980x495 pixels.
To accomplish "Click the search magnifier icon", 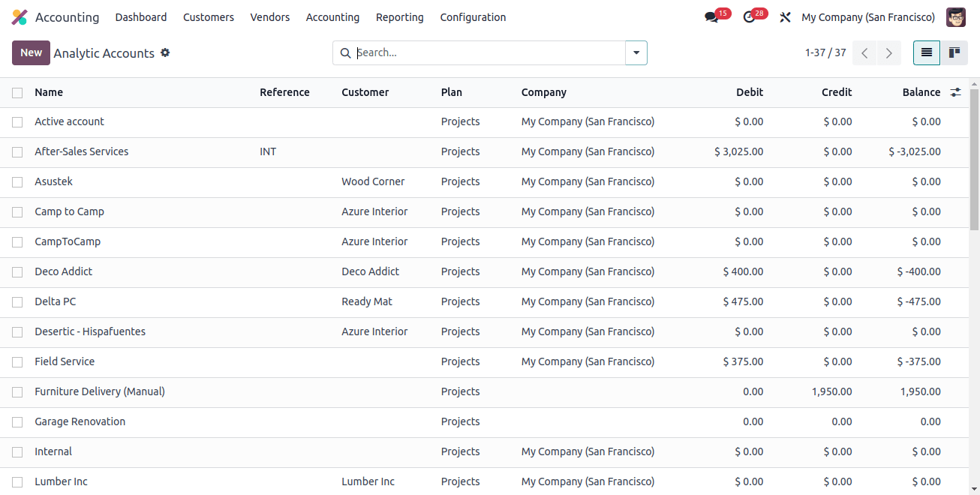I will coord(345,52).
